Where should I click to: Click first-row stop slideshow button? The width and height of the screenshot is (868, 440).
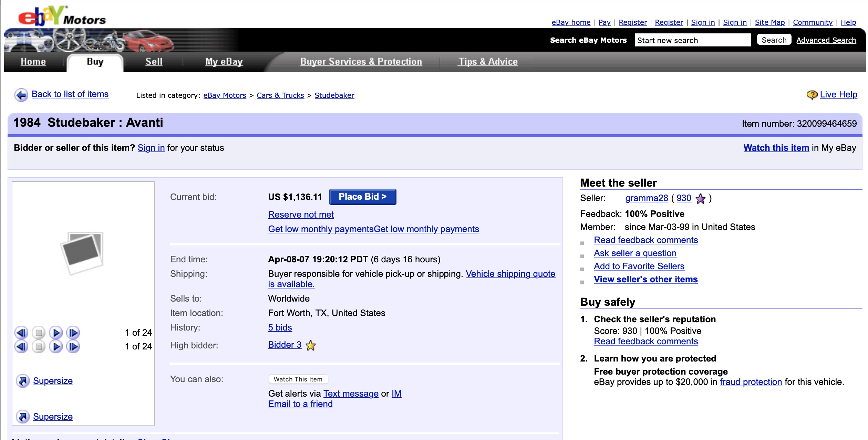coord(39,333)
